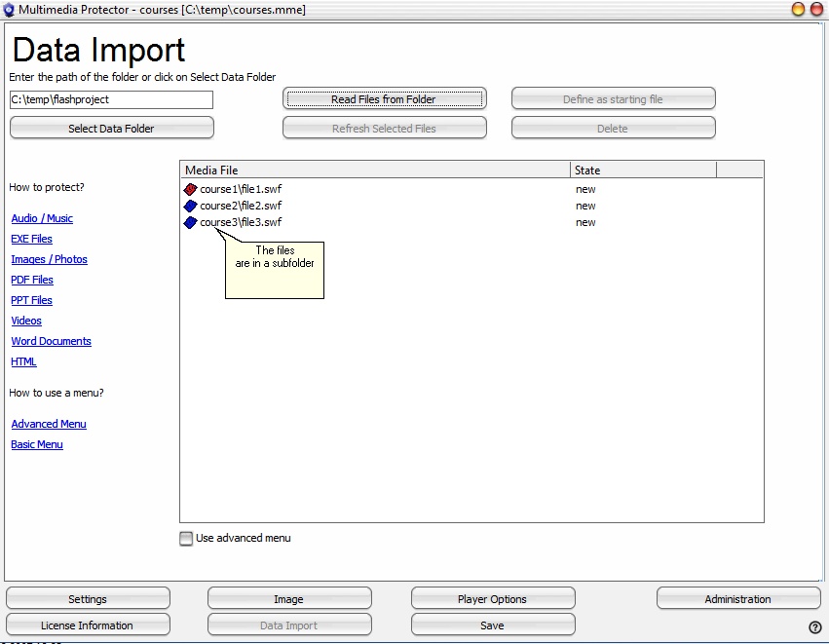
Task: Click the blue icon beside course2\file2.swf
Action: (x=190, y=206)
